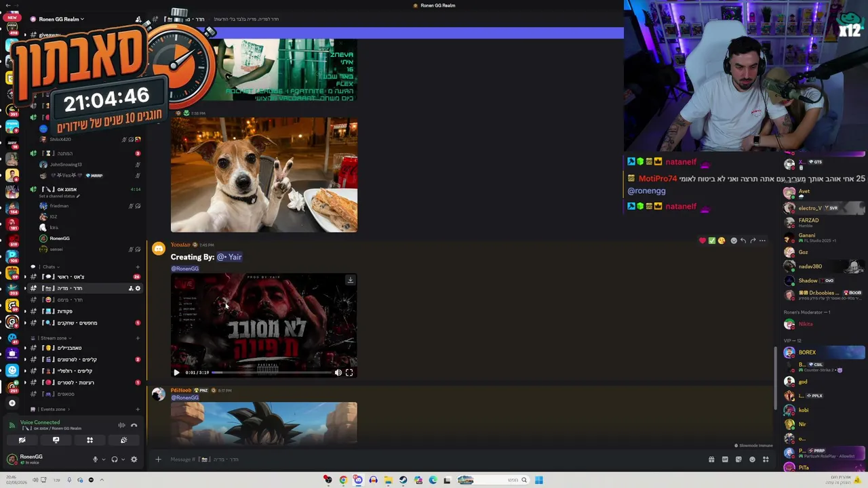Open the add reaction picker on Yonatan's message

[734, 241]
